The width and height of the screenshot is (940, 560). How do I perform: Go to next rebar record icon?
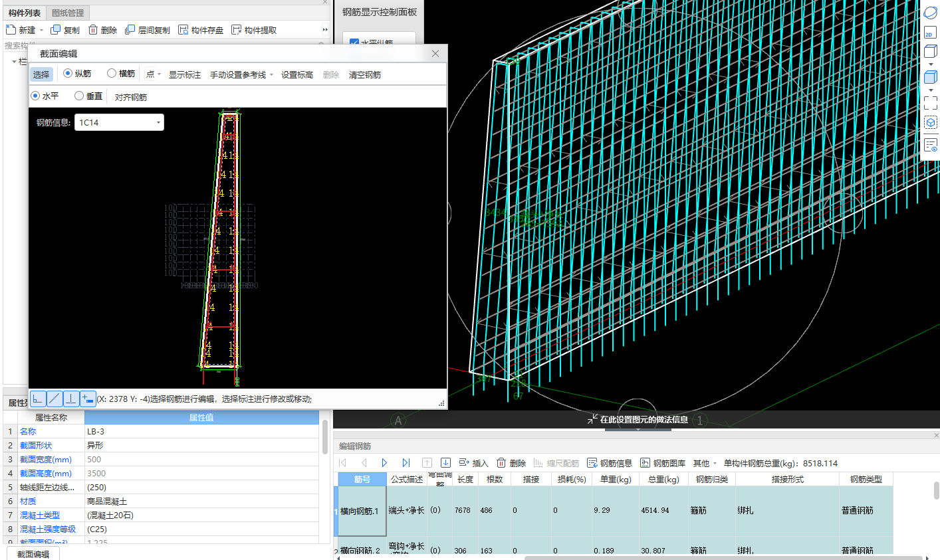coord(384,463)
